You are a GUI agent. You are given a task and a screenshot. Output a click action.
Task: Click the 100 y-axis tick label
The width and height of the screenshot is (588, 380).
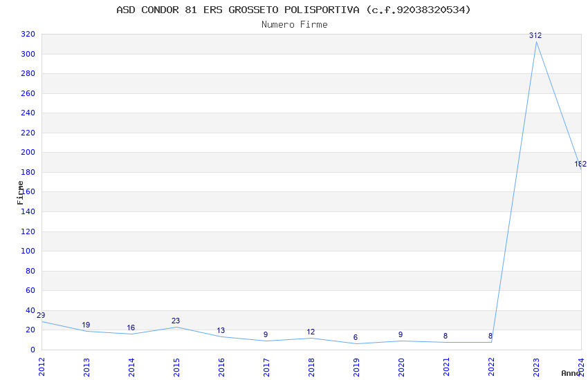coord(28,251)
